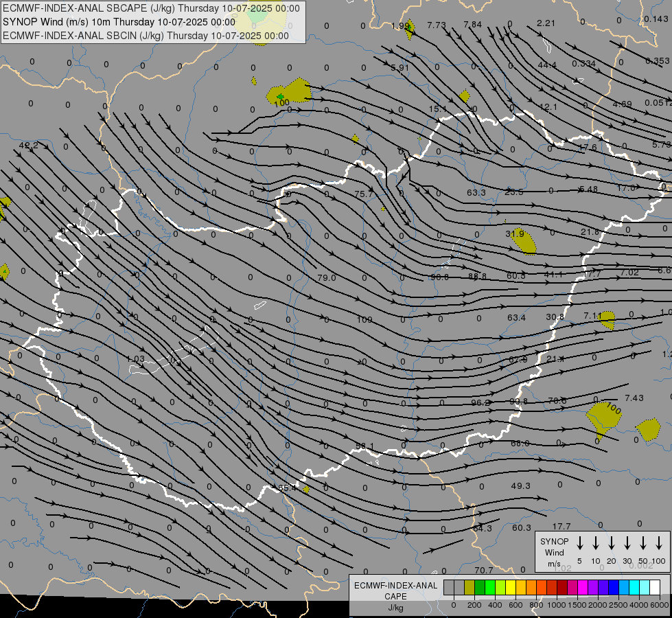
Task: Click the 42.2 value on the map
Action: coord(28,146)
